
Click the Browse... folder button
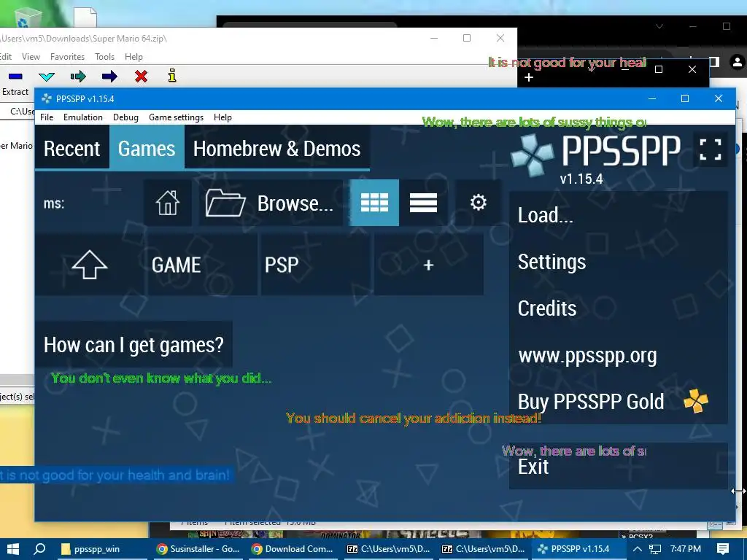(x=271, y=203)
